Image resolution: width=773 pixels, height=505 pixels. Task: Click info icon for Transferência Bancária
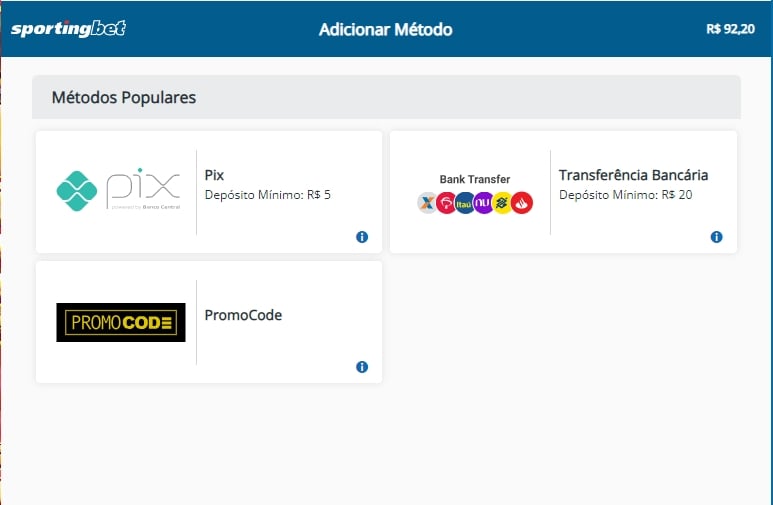pos(716,237)
